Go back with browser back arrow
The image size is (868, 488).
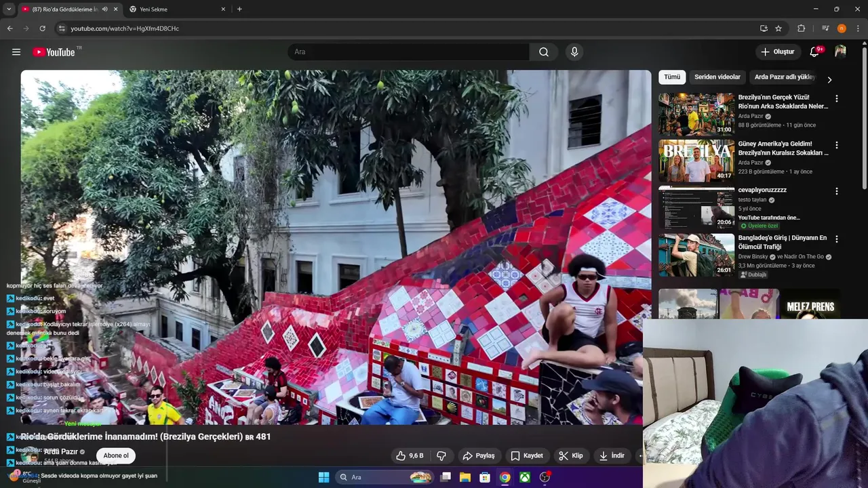(9, 28)
